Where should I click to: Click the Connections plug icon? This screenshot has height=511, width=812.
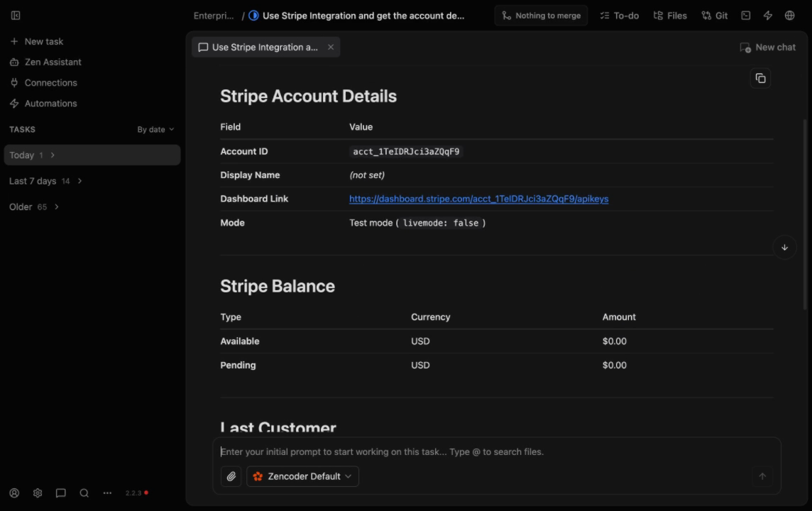pos(14,83)
